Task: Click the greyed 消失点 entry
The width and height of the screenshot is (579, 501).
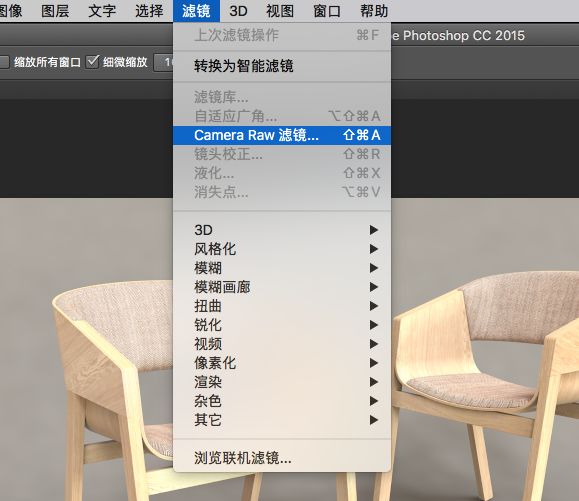Action: [282, 192]
